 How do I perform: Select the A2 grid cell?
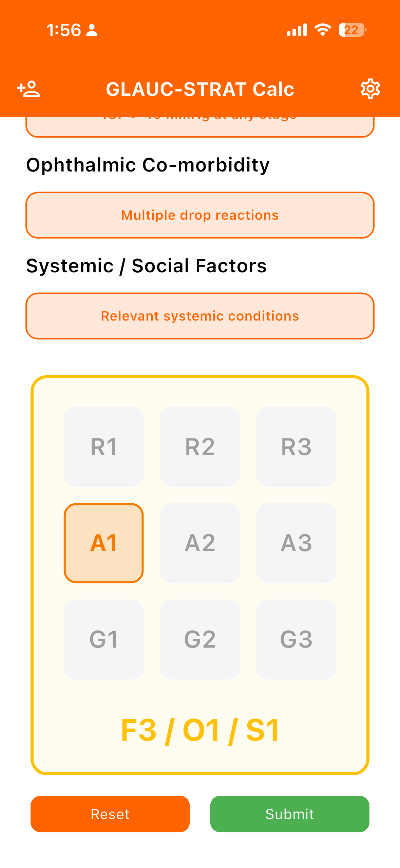pos(200,543)
